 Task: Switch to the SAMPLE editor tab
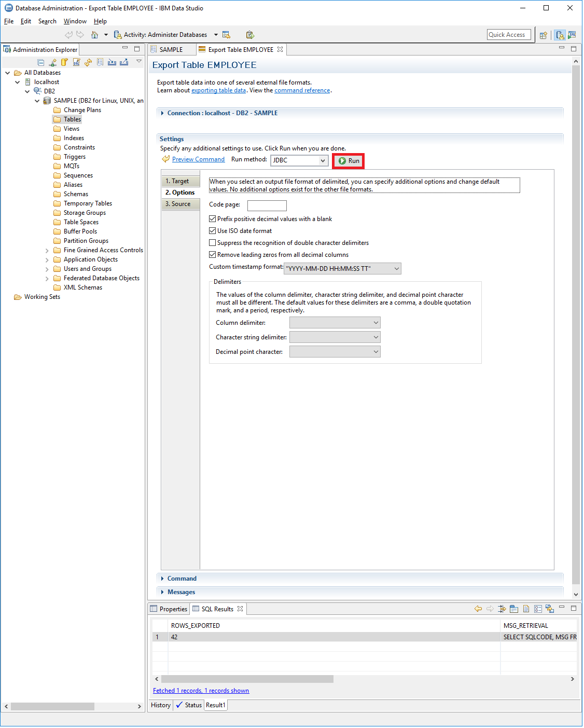(171, 50)
